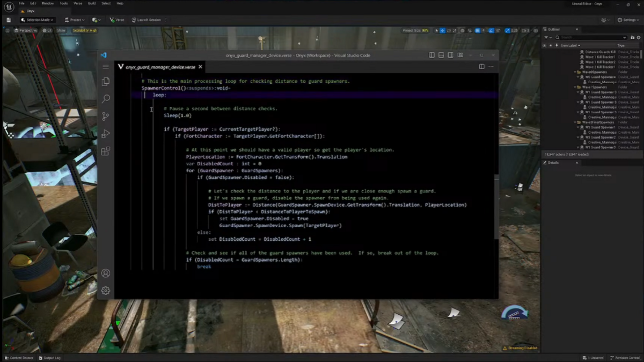Activate the scale gizmo tool
Image resolution: width=644 pixels, height=362 pixels.
pos(455,31)
